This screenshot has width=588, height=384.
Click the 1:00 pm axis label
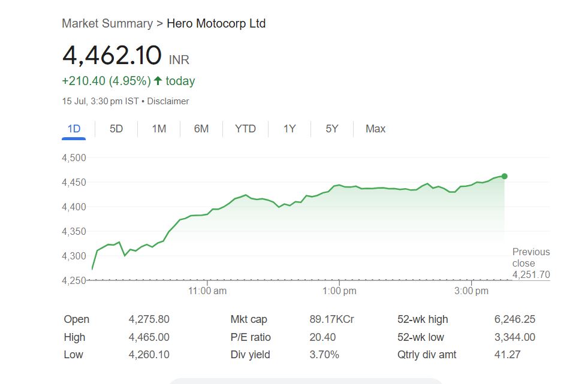coord(339,291)
